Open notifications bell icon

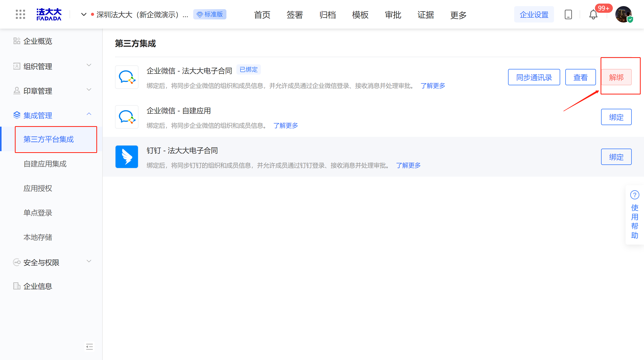593,14
